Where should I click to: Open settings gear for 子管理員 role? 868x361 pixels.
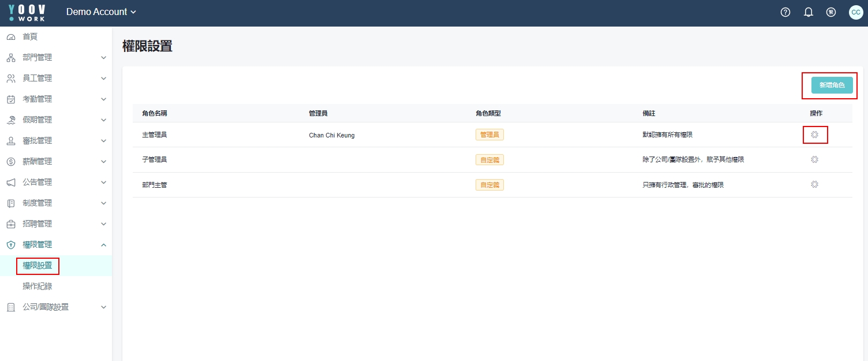pyautogui.click(x=814, y=159)
